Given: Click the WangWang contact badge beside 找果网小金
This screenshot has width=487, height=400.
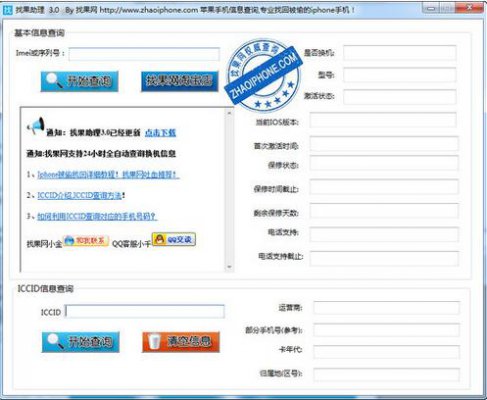Looking at the screenshot, I should tap(86, 241).
